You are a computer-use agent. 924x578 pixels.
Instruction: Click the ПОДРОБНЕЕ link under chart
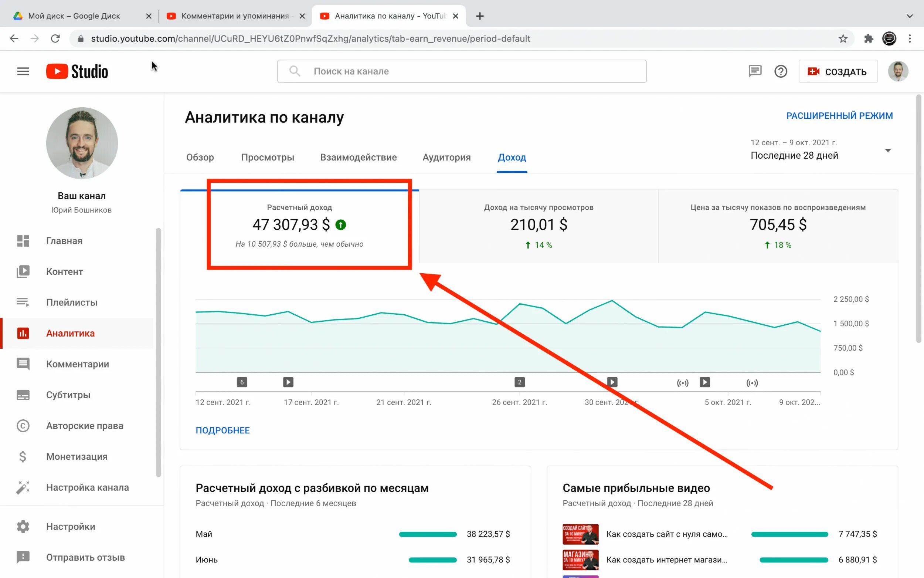[223, 430]
